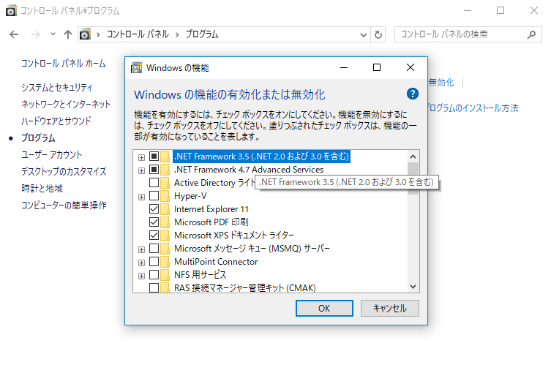Maximize the Windows の機能 dialog

point(377,67)
